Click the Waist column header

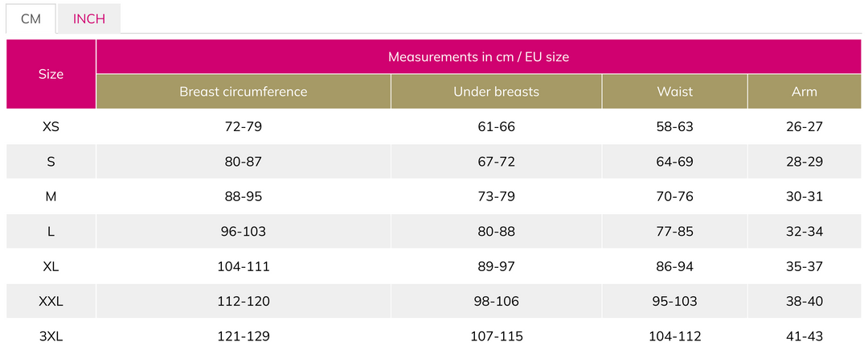(x=675, y=92)
